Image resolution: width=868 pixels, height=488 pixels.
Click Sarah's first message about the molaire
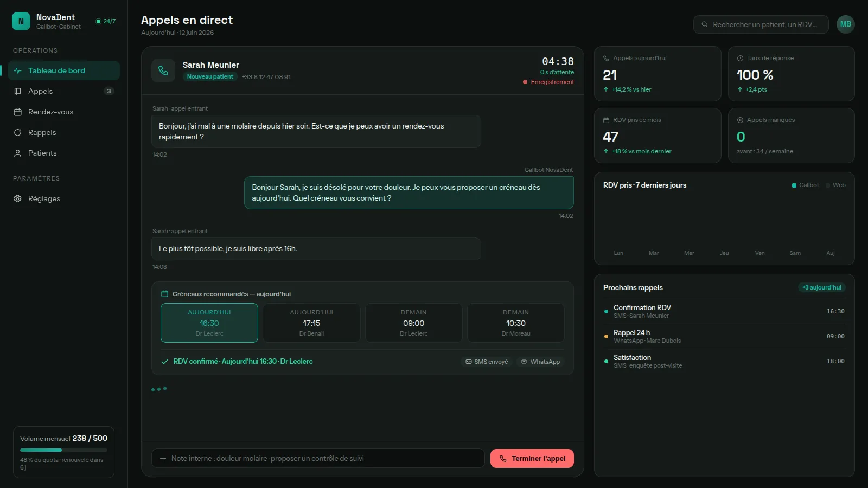point(316,132)
